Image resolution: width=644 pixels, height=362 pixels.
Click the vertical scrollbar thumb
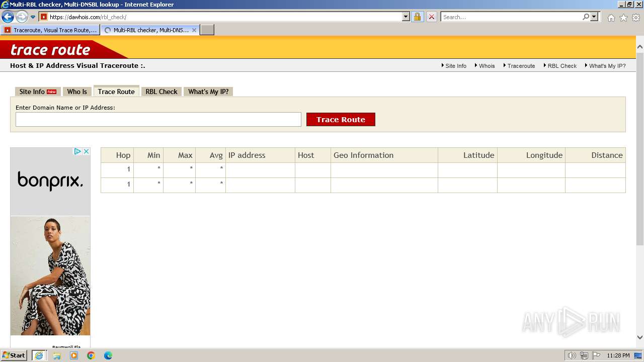pyautogui.click(x=640, y=148)
